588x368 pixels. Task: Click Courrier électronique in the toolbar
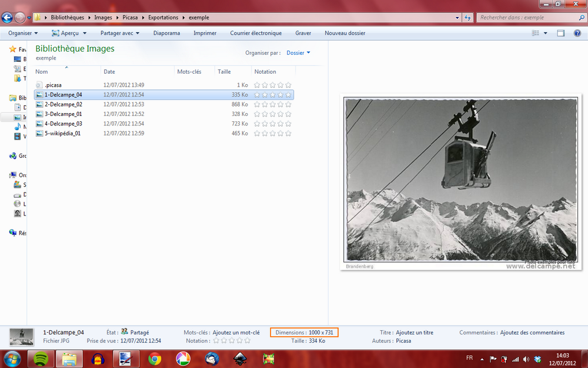[x=256, y=33]
